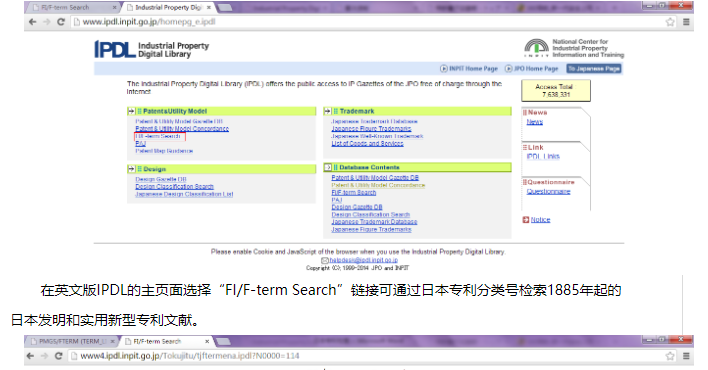Open Patent & Utility Model Concordance under Patent section
Image resolution: width=708 pixels, height=370 pixels.
click(182, 129)
